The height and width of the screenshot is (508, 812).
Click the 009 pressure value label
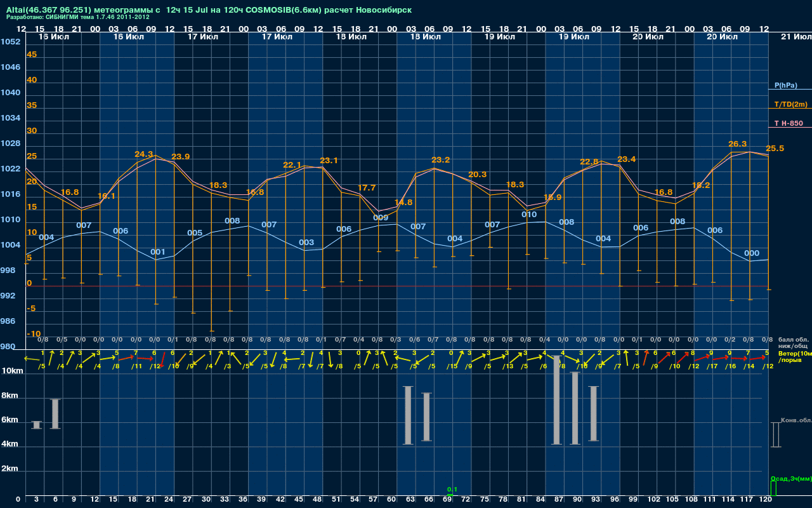pos(381,218)
